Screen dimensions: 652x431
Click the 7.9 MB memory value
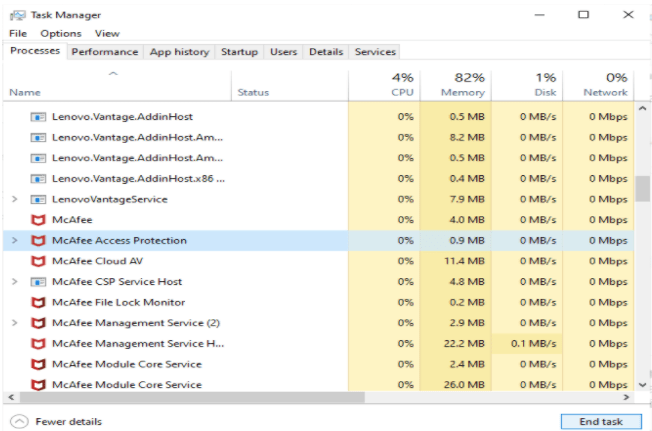pyautogui.click(x=467, y=199)
